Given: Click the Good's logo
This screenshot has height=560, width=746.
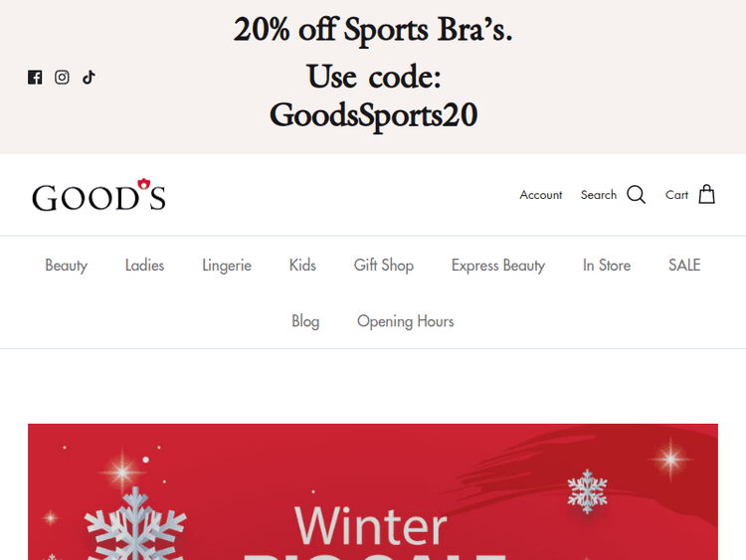Looking at the screenshot, I should tap(98, 195).
